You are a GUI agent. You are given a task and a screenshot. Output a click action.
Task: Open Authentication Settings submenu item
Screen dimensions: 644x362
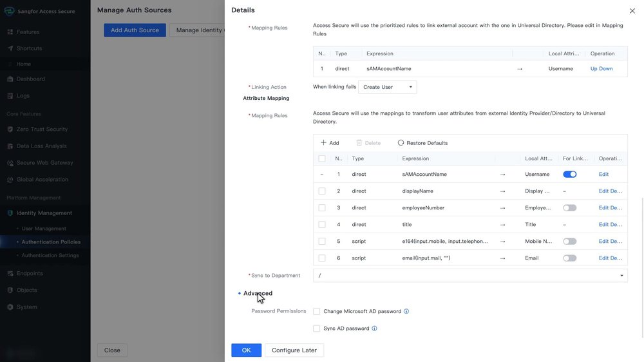point(50,255)
